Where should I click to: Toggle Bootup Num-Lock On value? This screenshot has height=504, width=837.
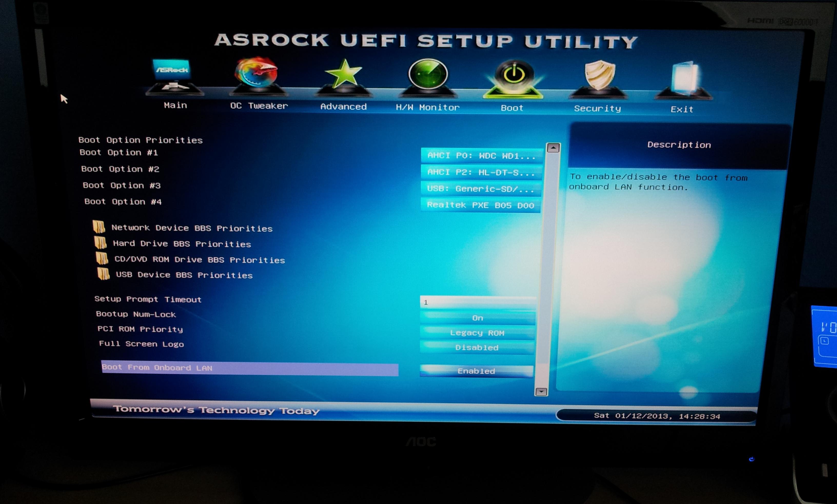[x=478, y=318]
